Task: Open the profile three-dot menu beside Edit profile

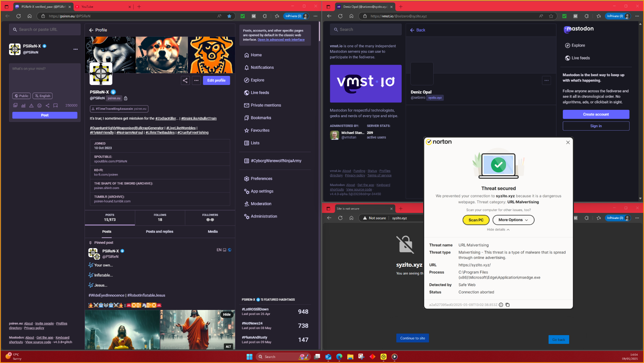Action: (x=196, y=81)
